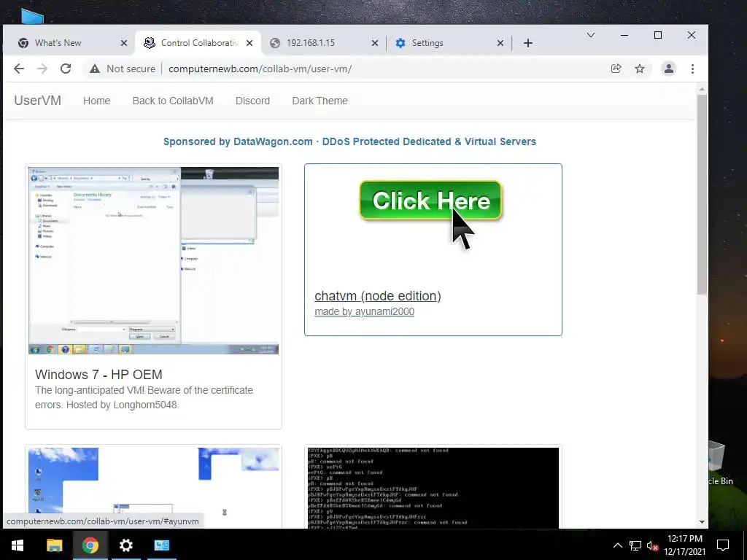Open the Chrome three-dot menu
Viewport: 747px width, 560px height.
pyautogui.click(x=692, y=69)
